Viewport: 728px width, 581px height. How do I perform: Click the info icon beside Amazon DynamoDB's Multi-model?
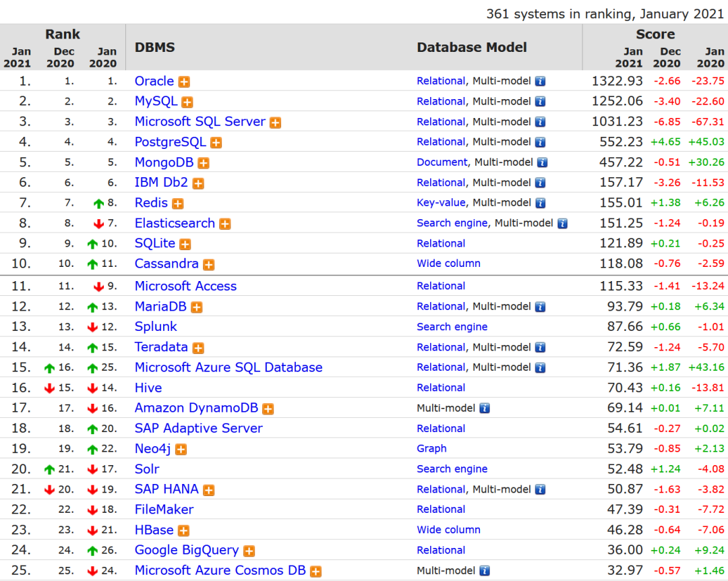pos(484,408)
